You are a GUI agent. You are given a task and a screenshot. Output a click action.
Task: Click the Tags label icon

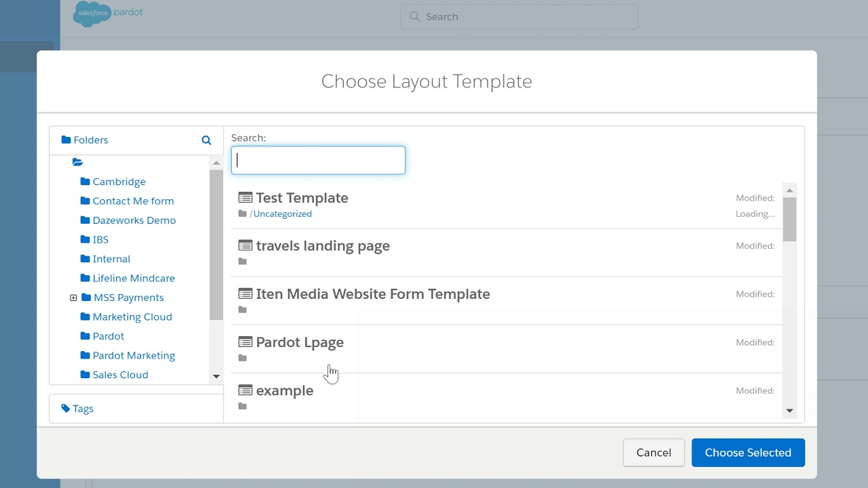point(66,409)
